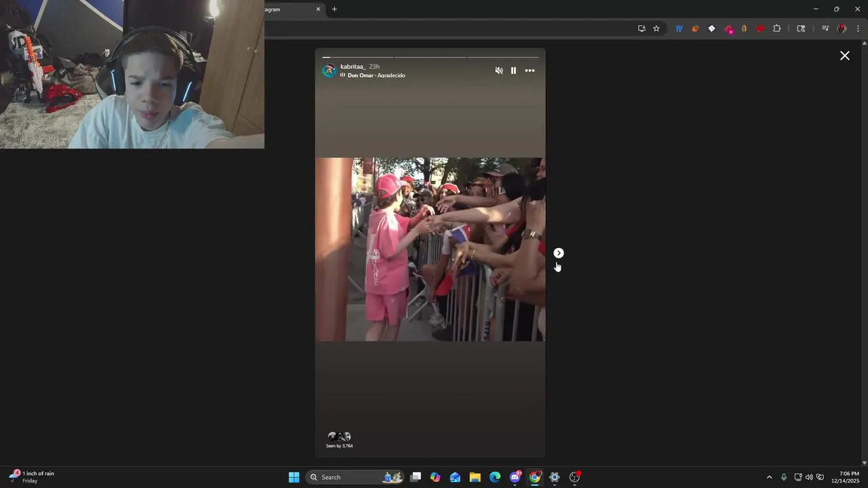View the Seen by 3,764 viewers list

pyautogui.click(x=339, y=440)
